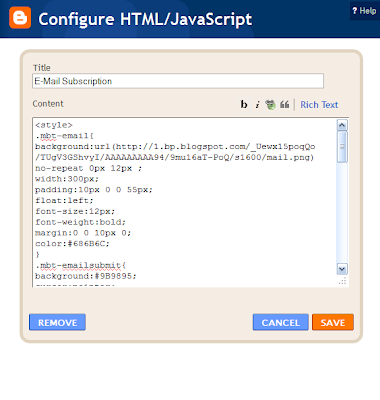Click the '<style>' line in code
Viewport: 380px width, 400px height.
(x=54, y=125)
